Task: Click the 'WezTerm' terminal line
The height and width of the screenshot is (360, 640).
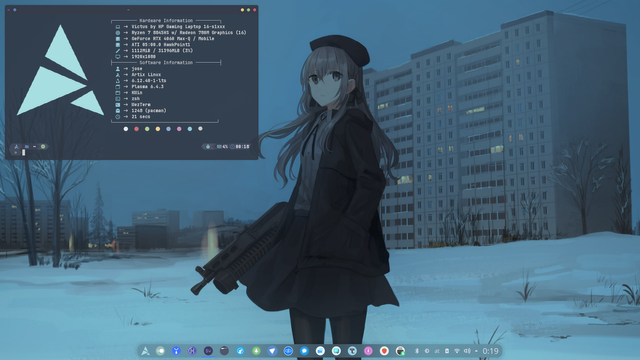Action: (141, 104)
